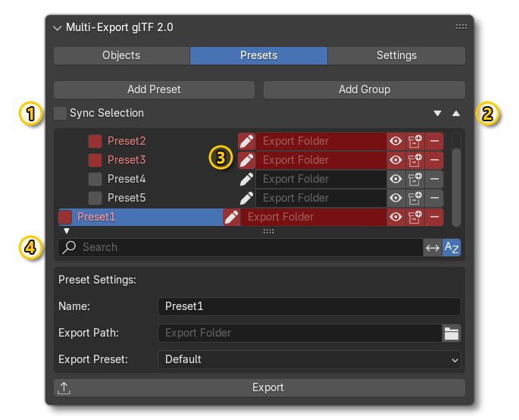The height and width of the screenshot is (420, 519).
Task: Collapse the list filter options triangle
Action: click(67, 231)
